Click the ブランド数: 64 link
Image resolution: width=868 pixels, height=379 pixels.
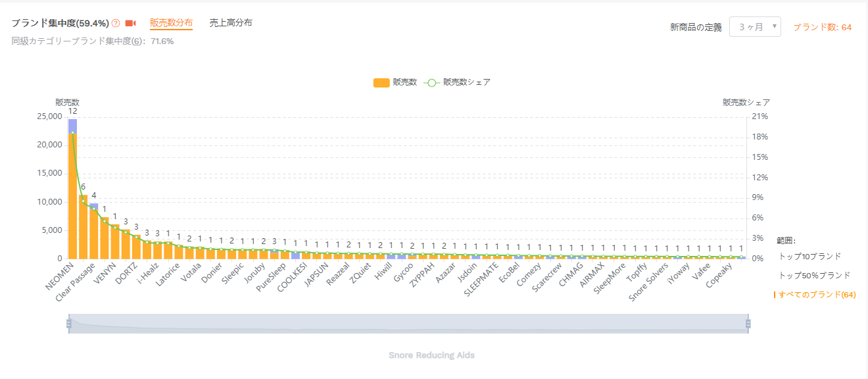click(822, 27)
